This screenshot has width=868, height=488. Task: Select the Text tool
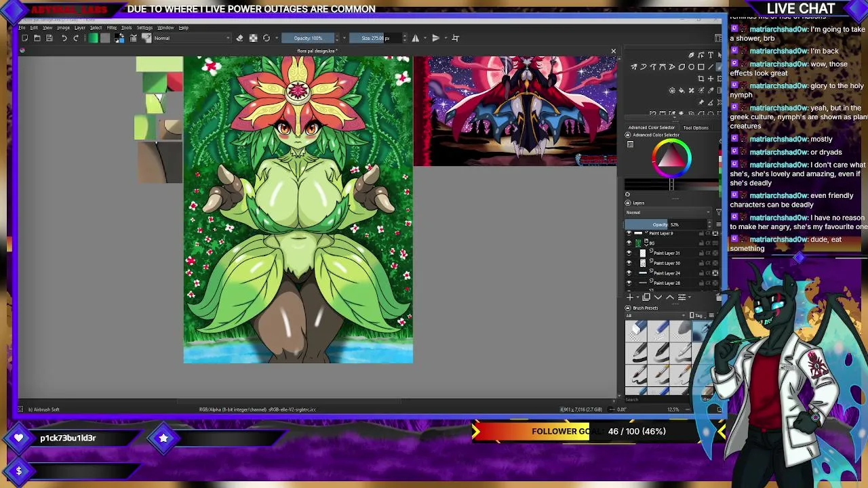(710, 55)
